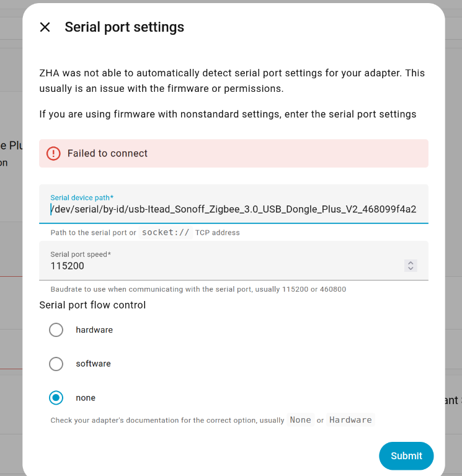The height and width of the screenshot is (476, 462).
Task: Close the Serial port settings dialog
Action: pyautogui.click(x=45, y=27)
